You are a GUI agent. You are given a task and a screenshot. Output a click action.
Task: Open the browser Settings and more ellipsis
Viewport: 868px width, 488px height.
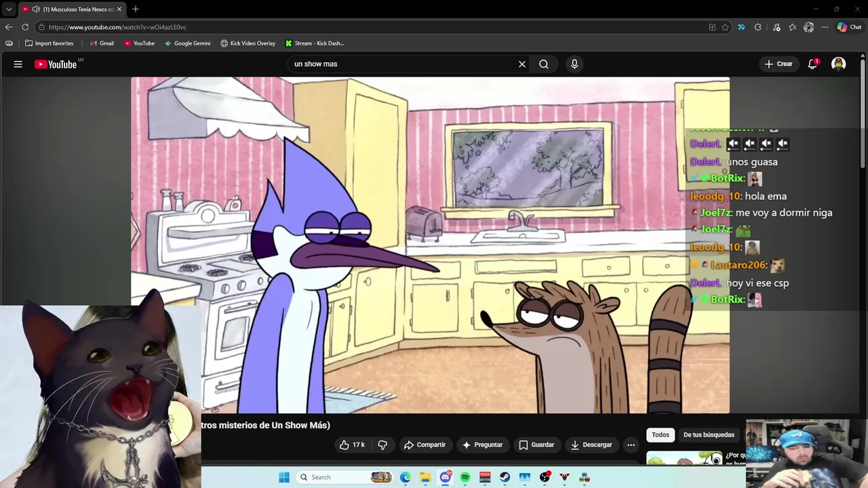point(825,27)
